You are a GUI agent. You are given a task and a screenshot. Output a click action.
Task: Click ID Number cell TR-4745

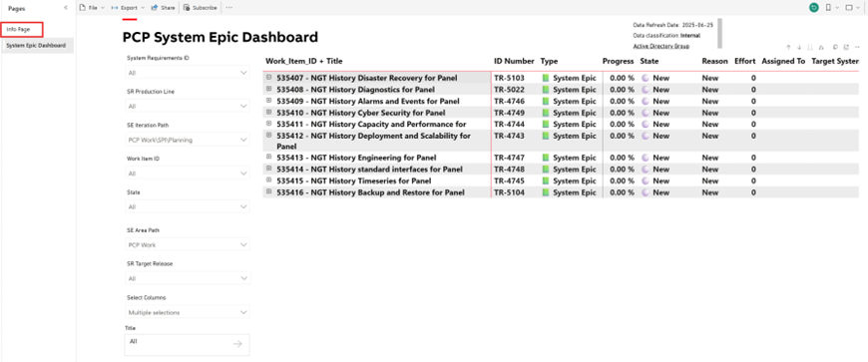coord(509,181)
